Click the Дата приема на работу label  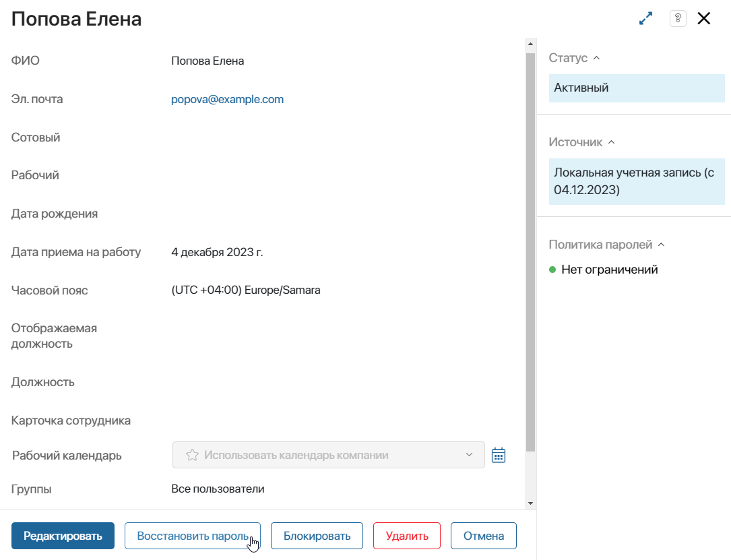coord(76,252)
